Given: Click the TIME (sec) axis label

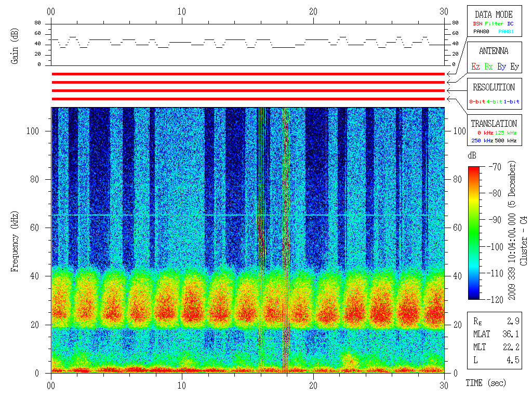Looking at the screenshot, I should 486,383.
